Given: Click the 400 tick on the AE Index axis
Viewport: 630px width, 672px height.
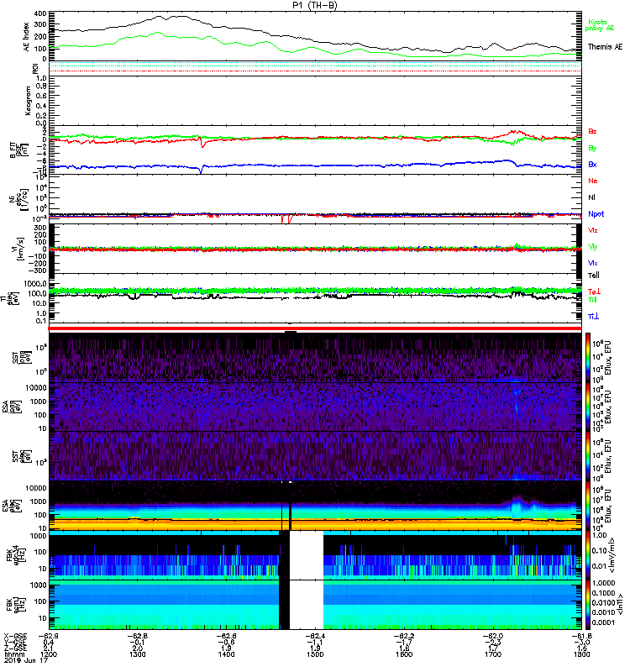Looking at the screenshot, I should click(40, 13).
